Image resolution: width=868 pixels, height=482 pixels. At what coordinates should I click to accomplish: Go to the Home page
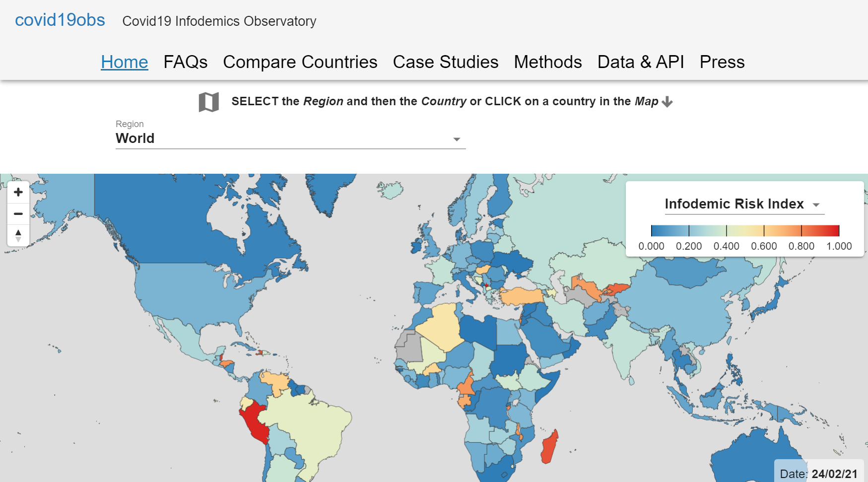pyautogui.click(x=124, y=62)
